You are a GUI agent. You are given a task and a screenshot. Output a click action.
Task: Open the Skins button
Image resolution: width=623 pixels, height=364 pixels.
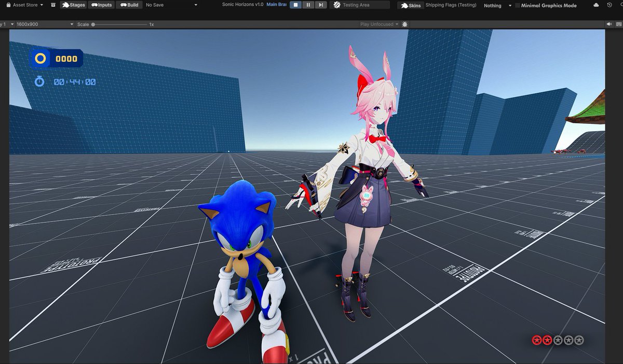pyautogui.click(x=410, y=5)
